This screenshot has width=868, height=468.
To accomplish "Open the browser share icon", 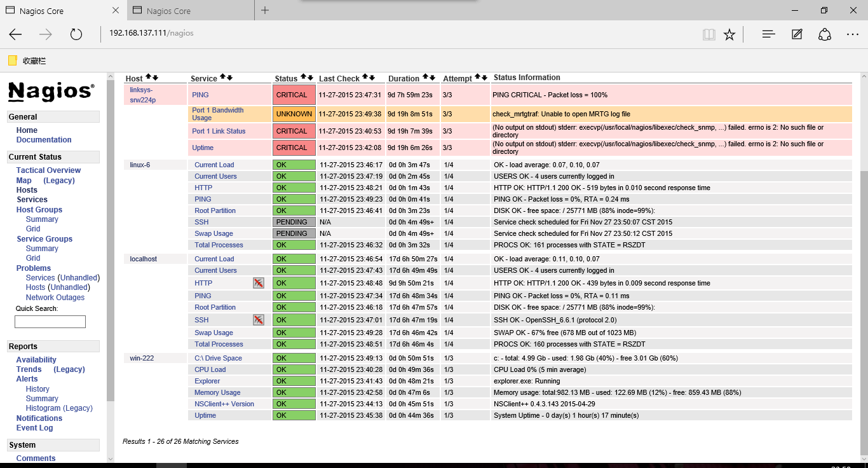I will pyautogui.click(x=825, y=34).
